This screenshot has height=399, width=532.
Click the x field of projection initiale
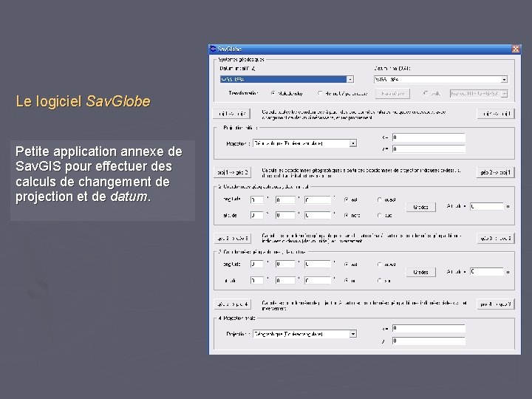click(x=429, y=137)
